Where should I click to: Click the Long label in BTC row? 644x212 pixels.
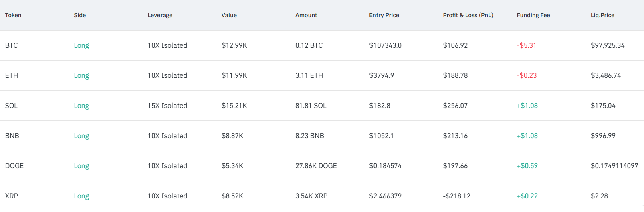[x=81, y=45]
